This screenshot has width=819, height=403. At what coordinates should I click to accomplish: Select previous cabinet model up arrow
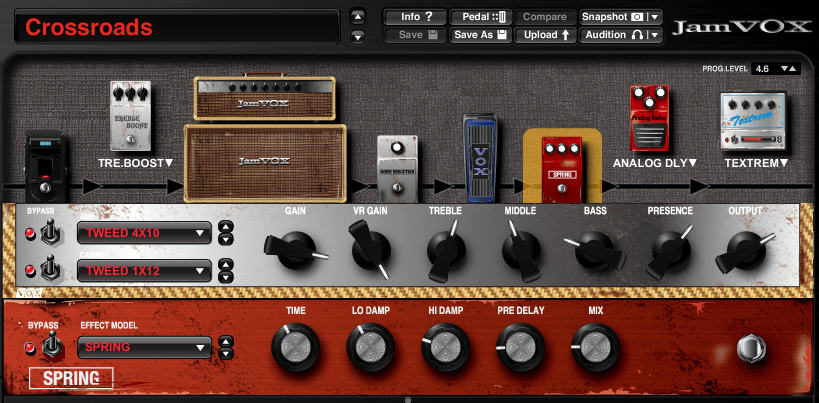[x=225, y=265]
